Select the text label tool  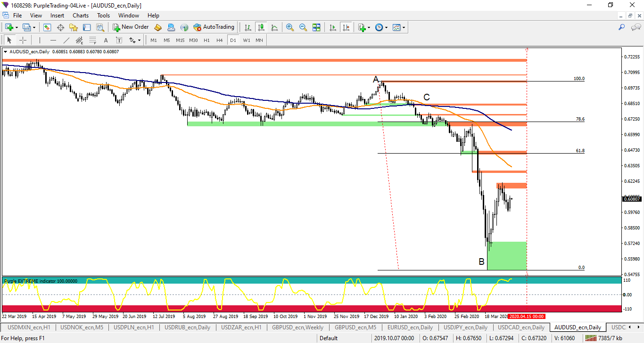[x=118, y=40]
